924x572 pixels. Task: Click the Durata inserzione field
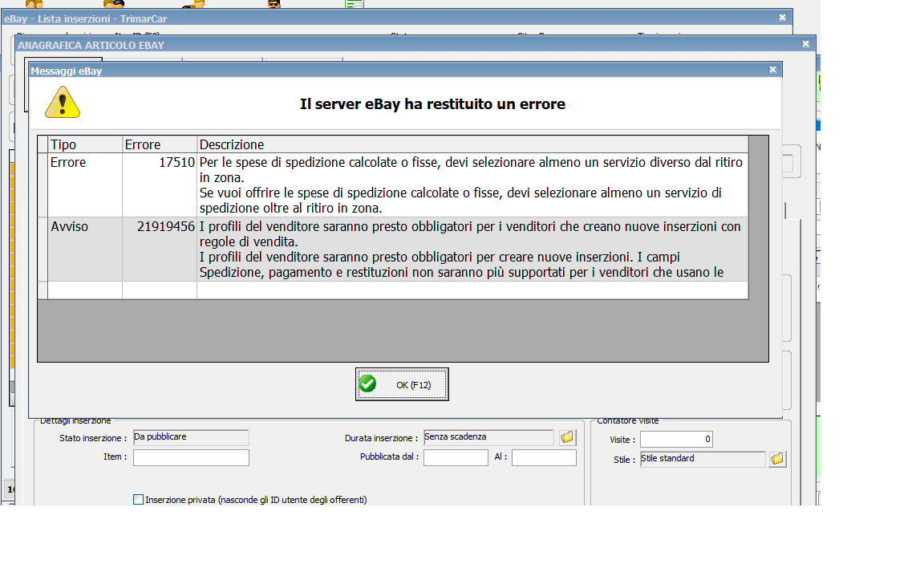coord(488,437)
